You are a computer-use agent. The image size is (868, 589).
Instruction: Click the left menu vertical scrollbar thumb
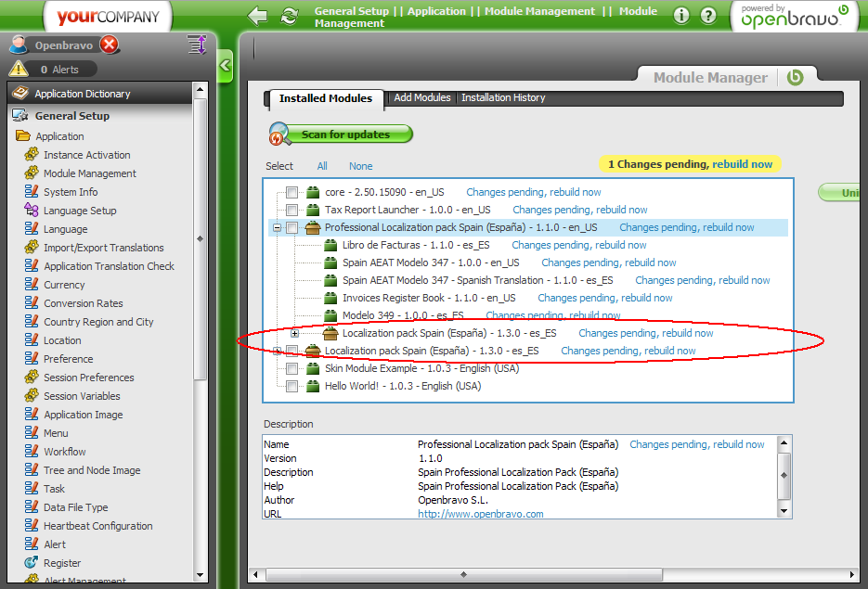(200, 239)
